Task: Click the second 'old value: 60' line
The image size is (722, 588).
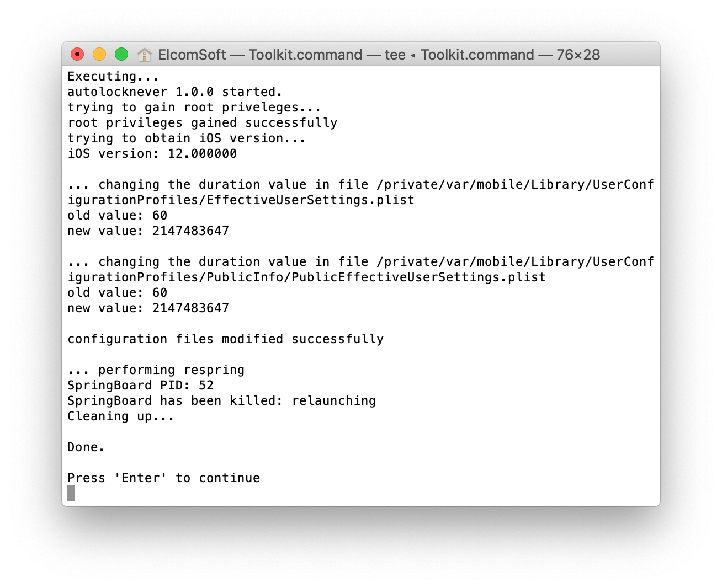Action: 117,292
